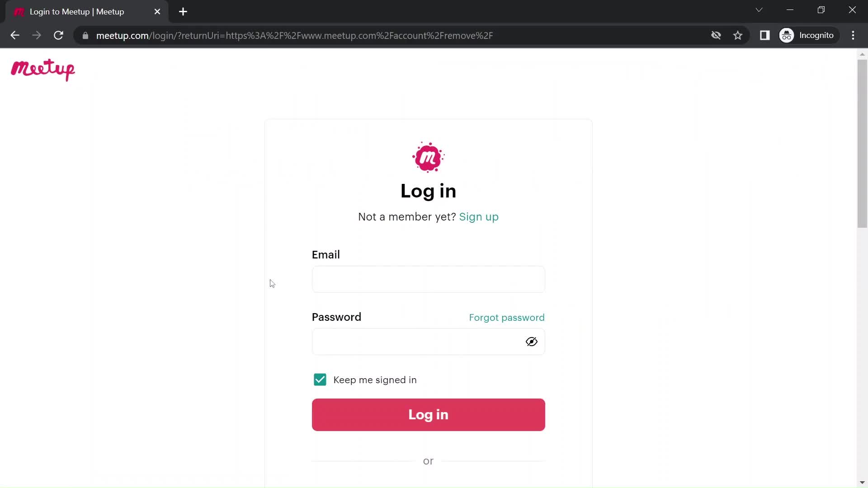Click the browser settings three-dot menu icon
Image resolution: width=868 pixels, height=488 pixels.
pos(857,35)
